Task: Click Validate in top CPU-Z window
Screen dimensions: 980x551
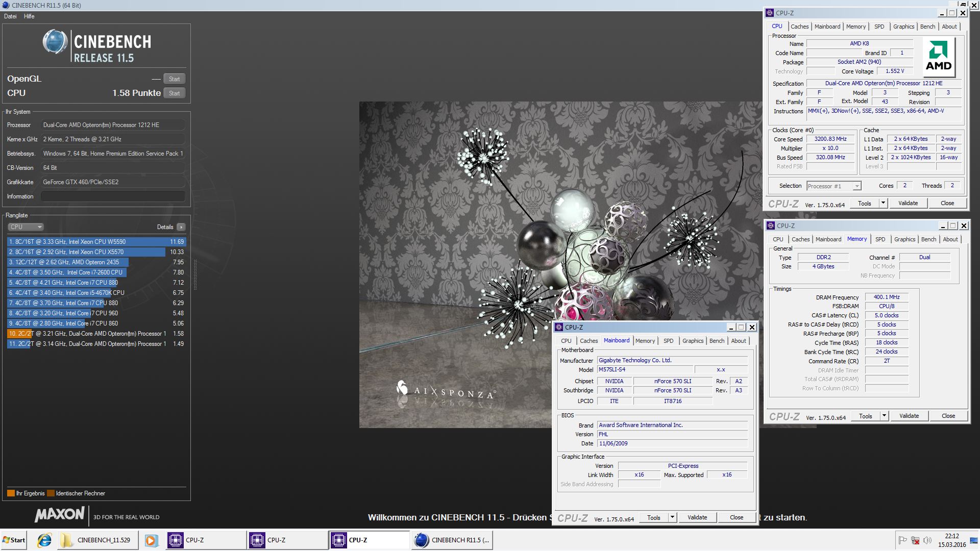Action: (908, 203)
